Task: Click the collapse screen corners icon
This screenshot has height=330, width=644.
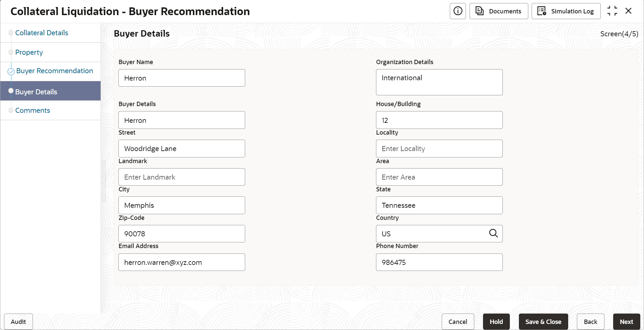Action: 612,11
